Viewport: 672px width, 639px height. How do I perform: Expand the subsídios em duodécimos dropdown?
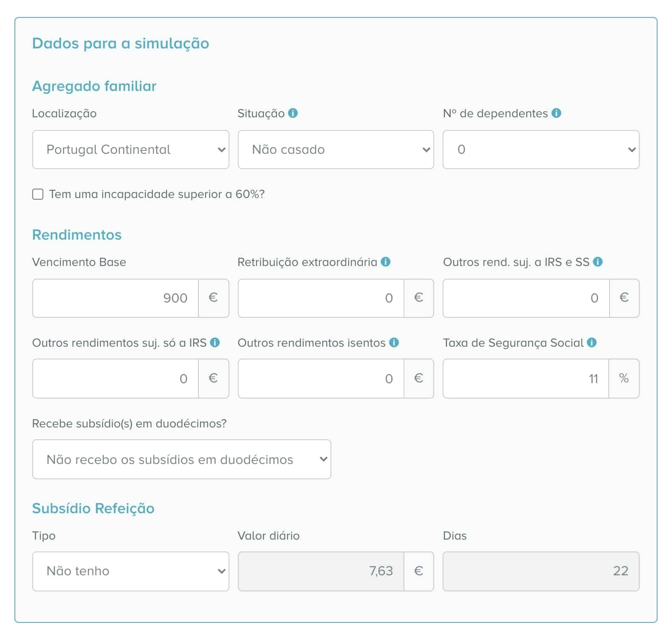click(181, 459)
